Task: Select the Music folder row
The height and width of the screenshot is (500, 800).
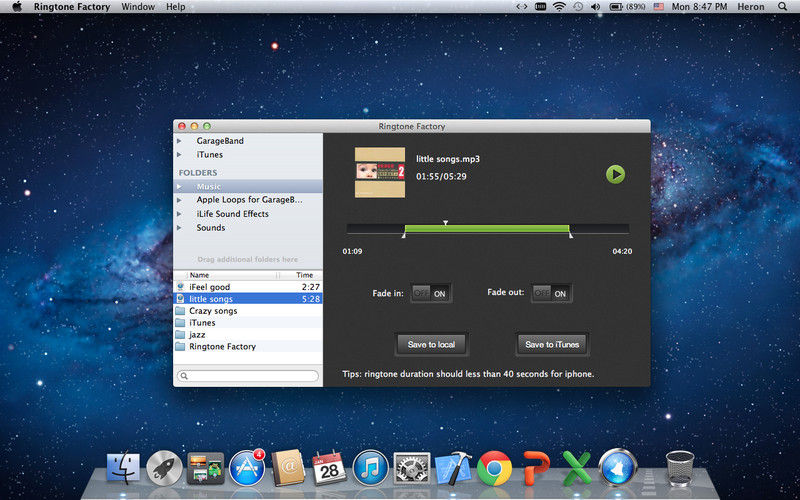Action: pos(248,187)
